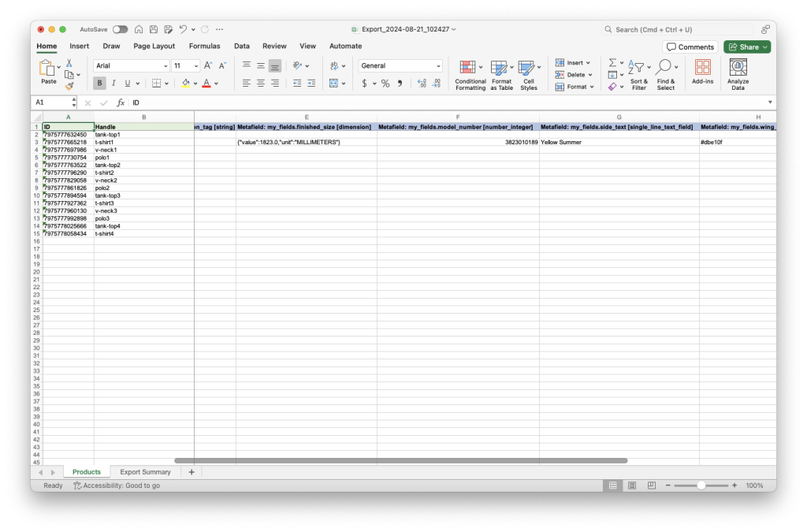This screenshot has height=532, width=807.
Task: Open the Comments panel
Action: tap(690, 47)
